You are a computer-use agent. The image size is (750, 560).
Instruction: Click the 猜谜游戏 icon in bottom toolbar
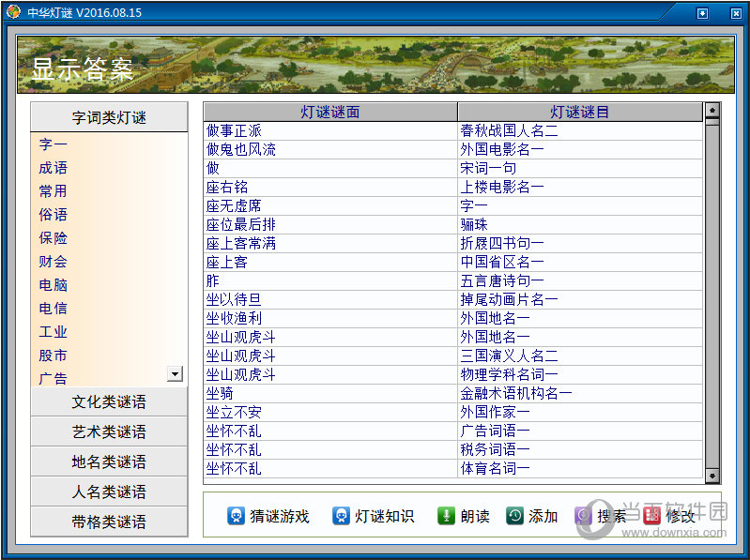click(236, 516)
